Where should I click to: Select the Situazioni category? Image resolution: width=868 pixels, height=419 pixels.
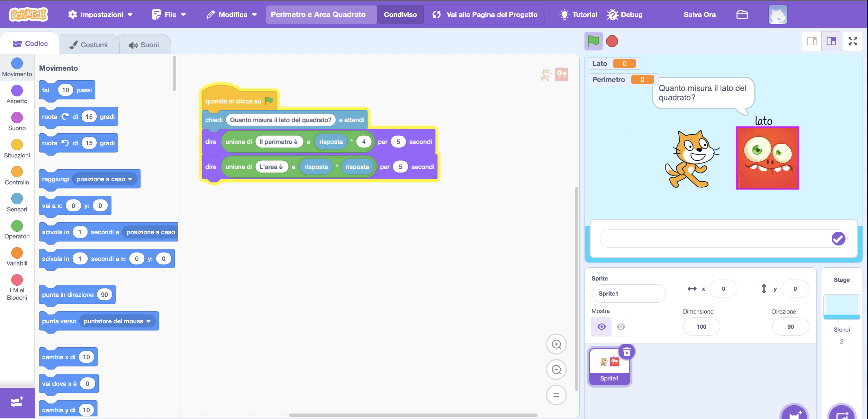(17, 148)
